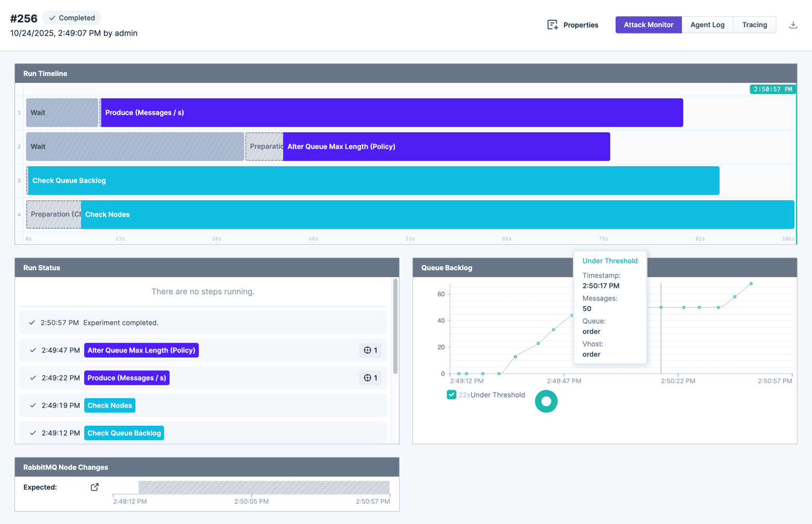Collapse the Run Status panel

tap(41, 268)
